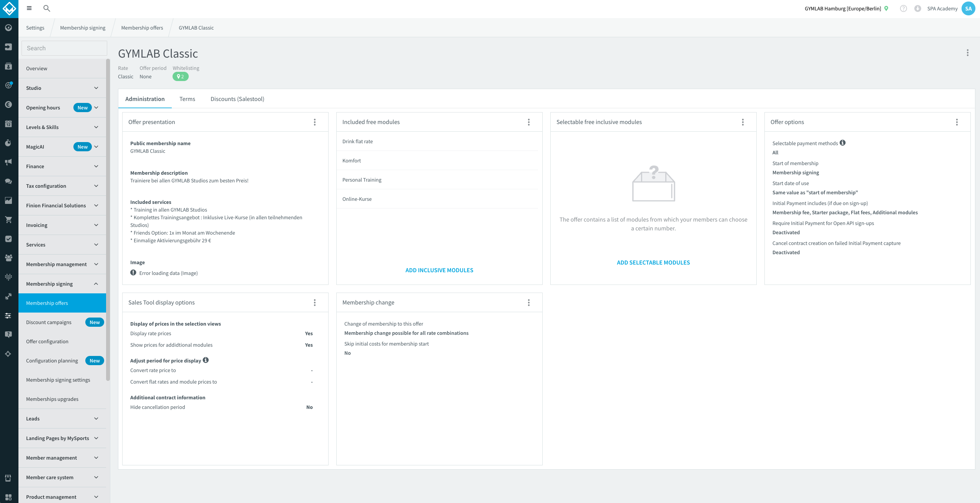Expand the Finance section

pyautogui.click(x=62, y=166)
